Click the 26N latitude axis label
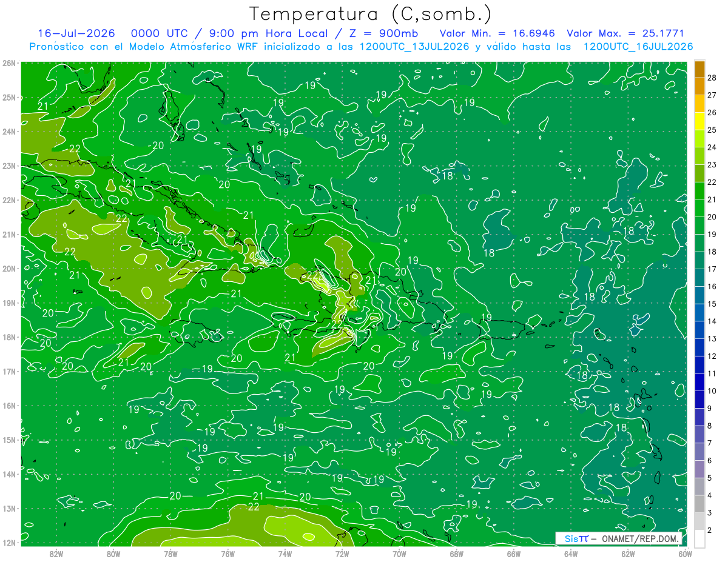 coord(9,63)
